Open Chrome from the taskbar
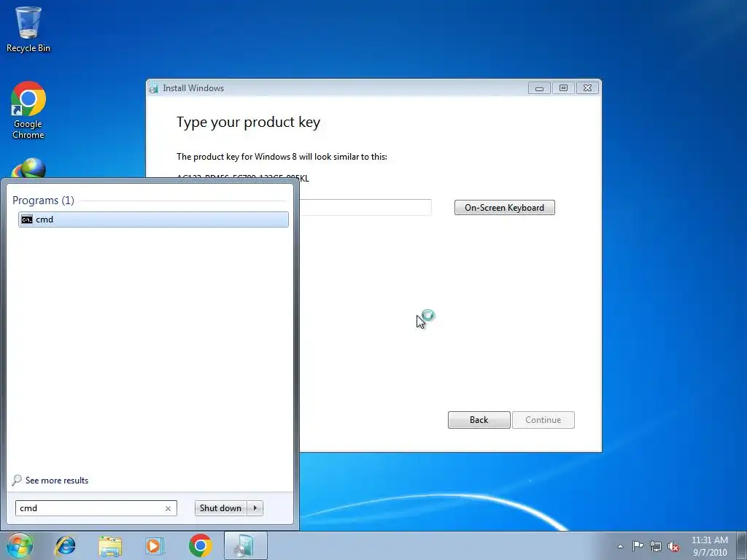Image resolution: width=747 pixels, height=560 pixels. 200,545
